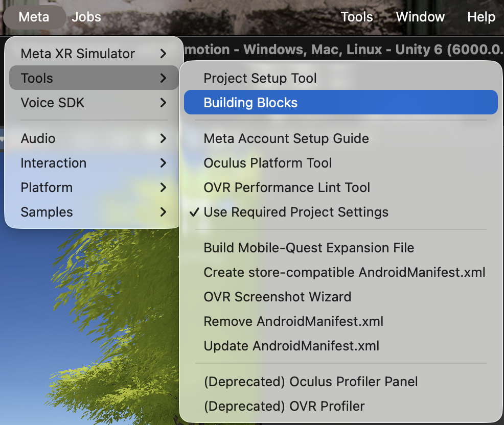Choose Build Mobile-Quest Expansion File
Viewport: 504px width, 425px height.
(x=309, y=248)
